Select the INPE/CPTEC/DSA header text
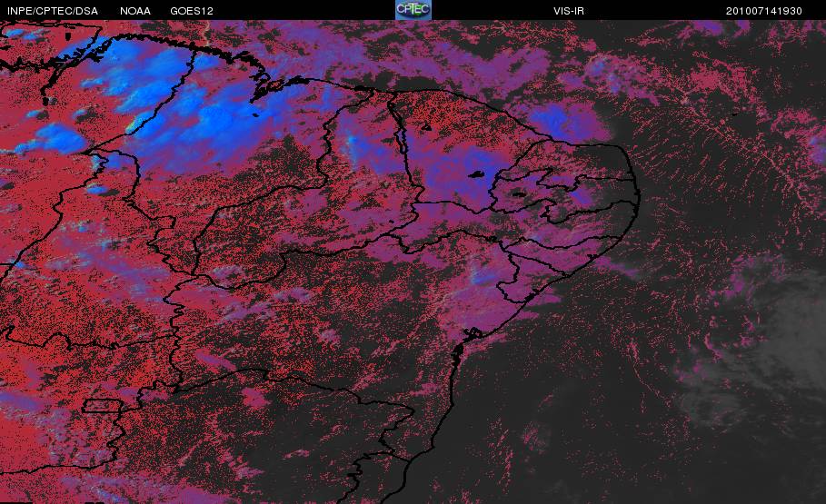Screen dimensions: 826x504 [x=53, y=11]
